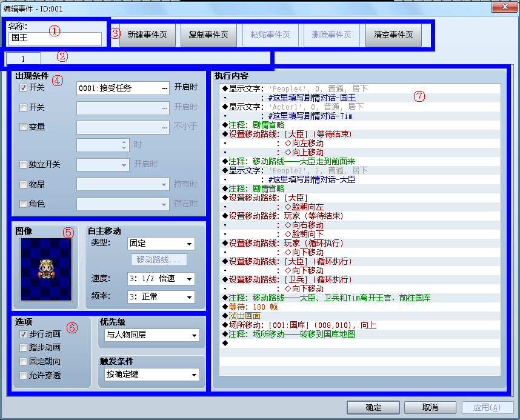Select 注释: 场所移动——转移到国库地图 line
The width and height of the screenshot is (520, 420).
point(360,334)
